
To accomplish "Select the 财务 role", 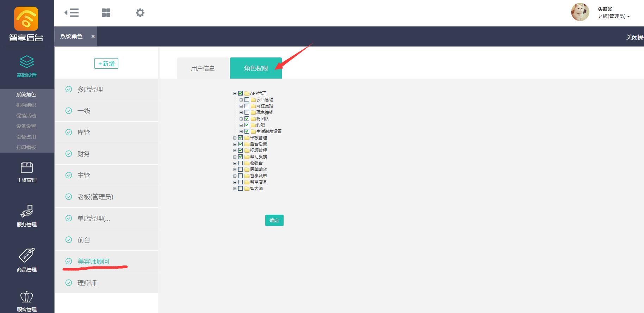I will [106, 154].
